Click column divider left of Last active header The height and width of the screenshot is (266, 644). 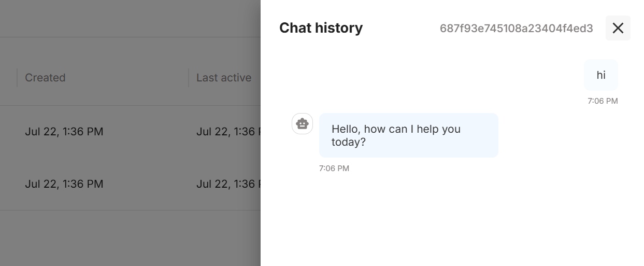[189, 78]
